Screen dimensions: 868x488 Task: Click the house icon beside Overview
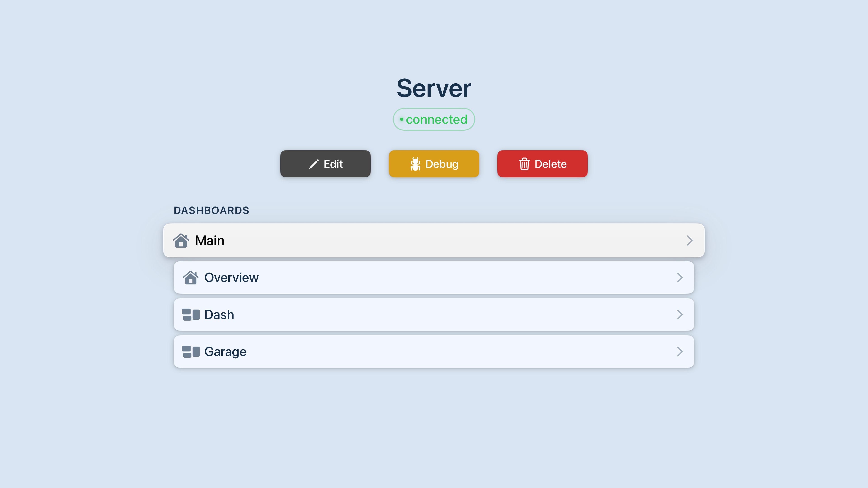(x=191, y=277)
